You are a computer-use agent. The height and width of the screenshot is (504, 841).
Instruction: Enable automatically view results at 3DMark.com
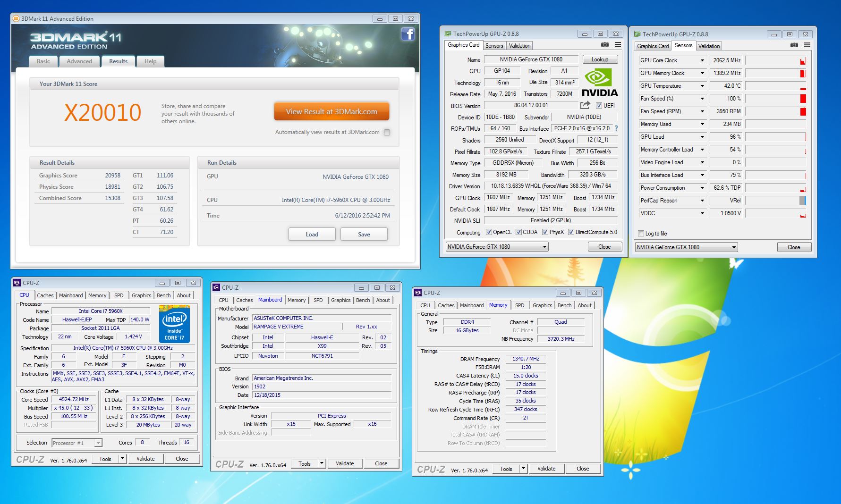387,132
